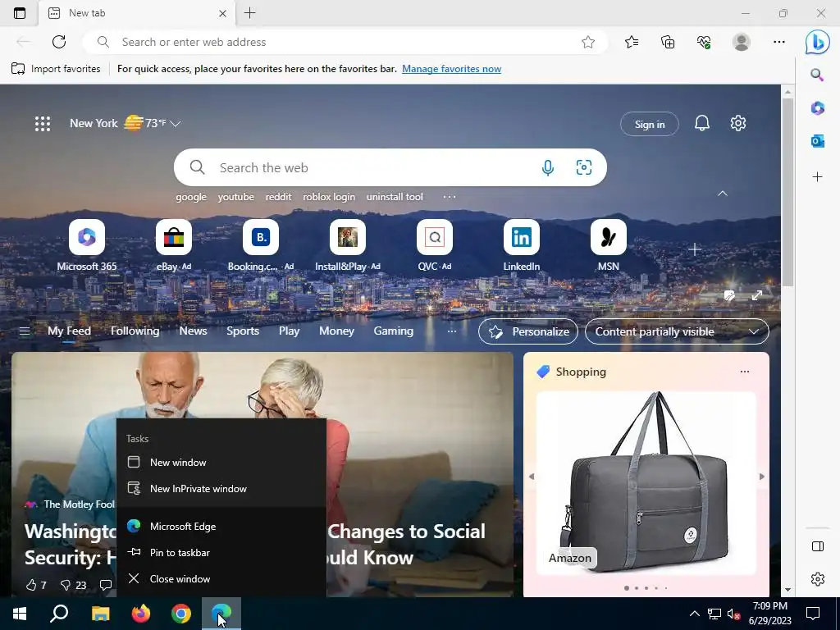Open feed hamburger menu
The height and width of the screenshot is (630, 840).
pos(25,331)
